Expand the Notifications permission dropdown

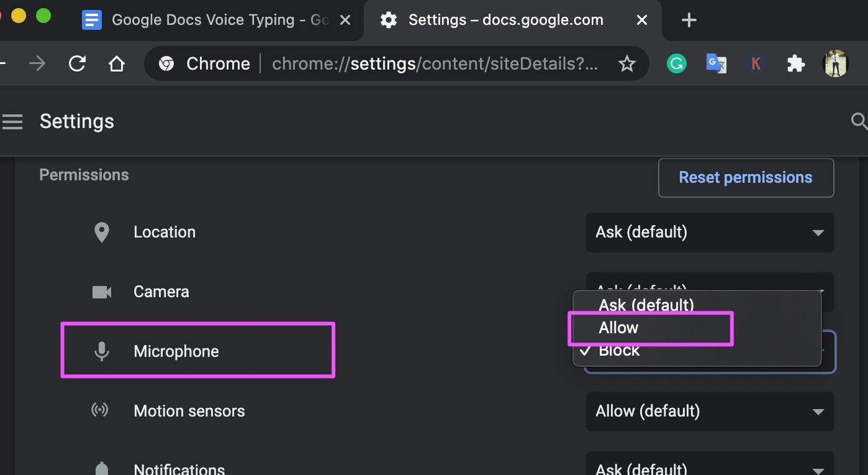pos(710,464)
